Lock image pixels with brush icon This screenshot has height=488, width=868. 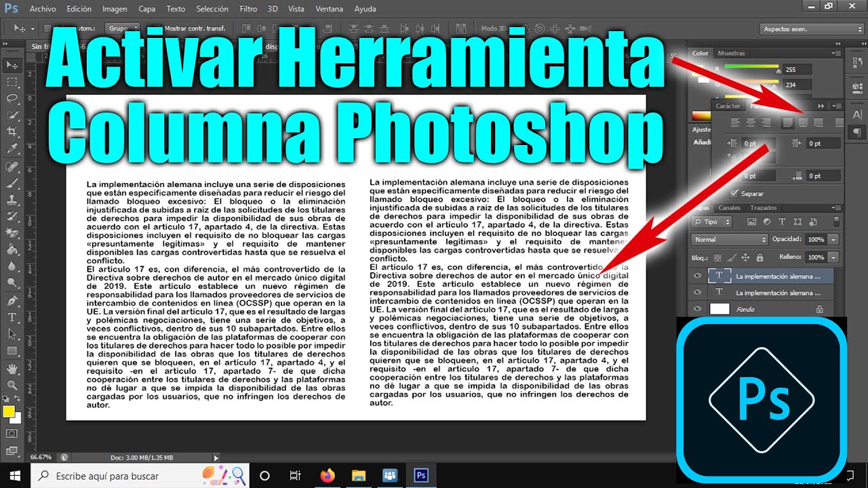(732, 258)
